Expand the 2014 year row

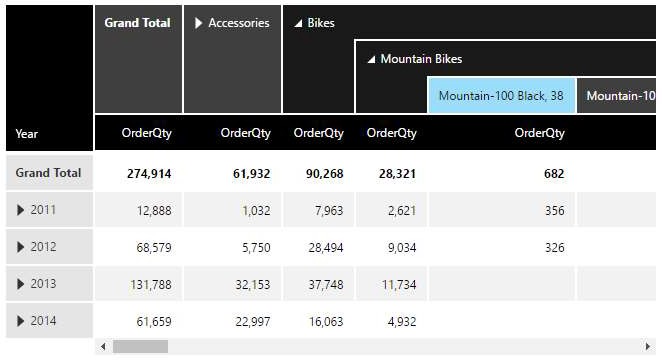tap(20, 321)
